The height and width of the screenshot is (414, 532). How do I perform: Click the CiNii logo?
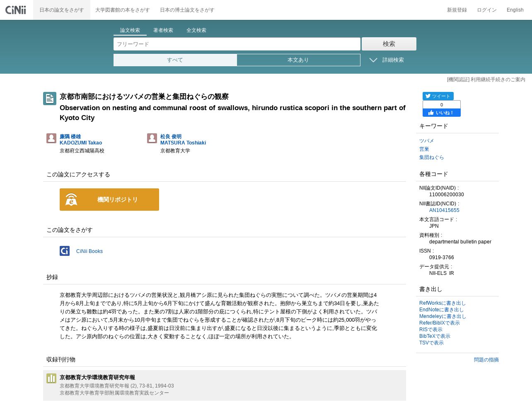click(x=16, y=10)
